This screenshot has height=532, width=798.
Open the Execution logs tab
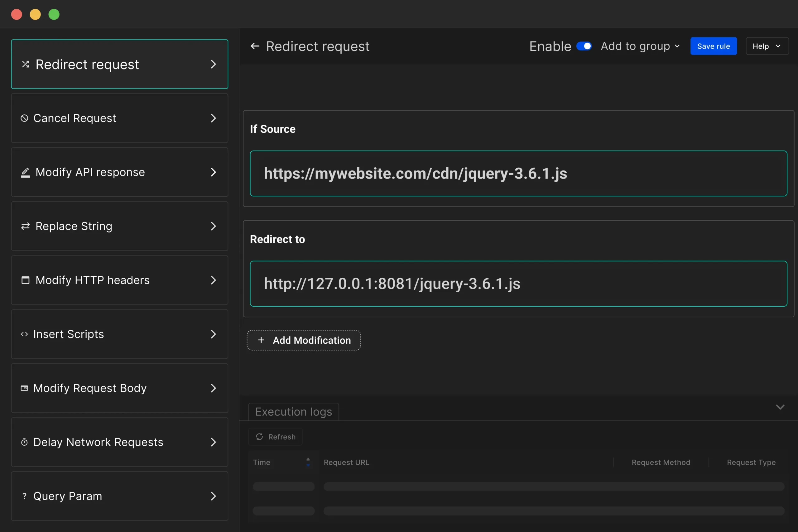(293, 412)
